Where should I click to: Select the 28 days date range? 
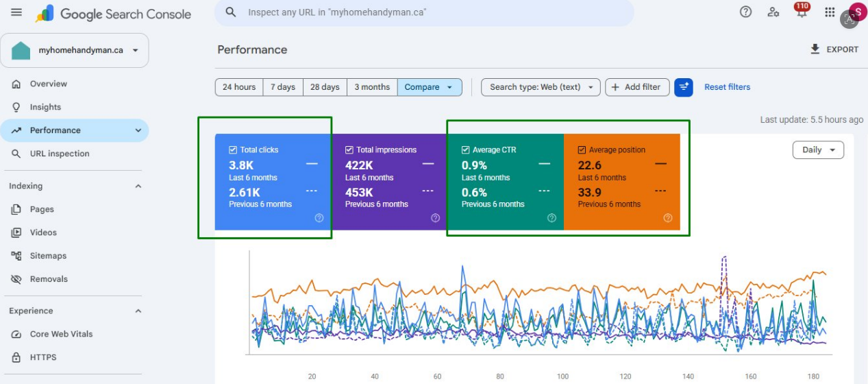(325, 87)
